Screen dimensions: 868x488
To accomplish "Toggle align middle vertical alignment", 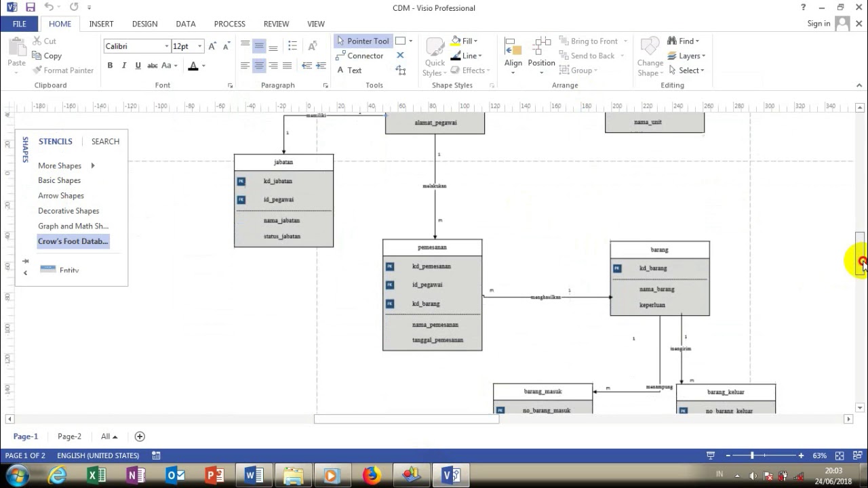I will coord(258,46).
